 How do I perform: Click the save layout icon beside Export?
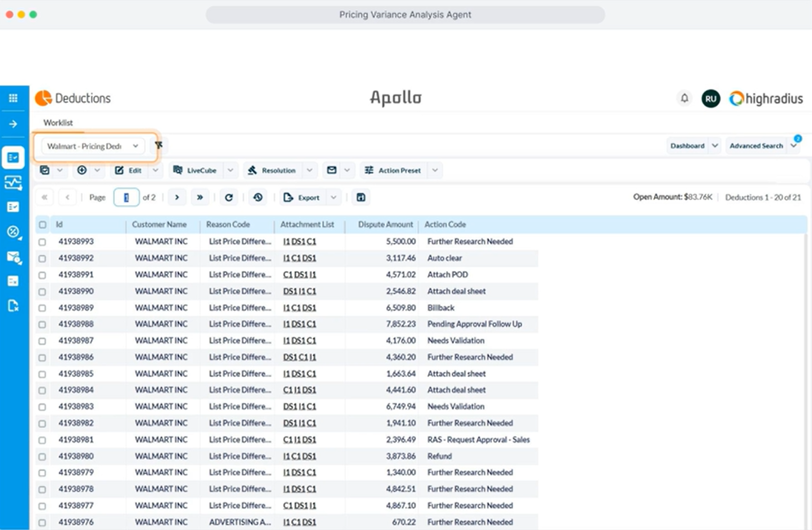click(x=361, y=197)
